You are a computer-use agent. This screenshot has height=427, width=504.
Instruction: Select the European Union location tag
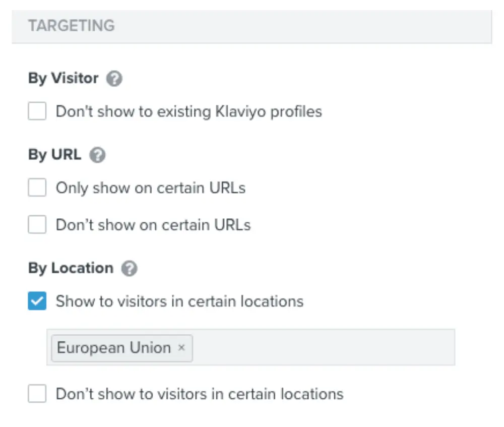(x=114, y=348)
